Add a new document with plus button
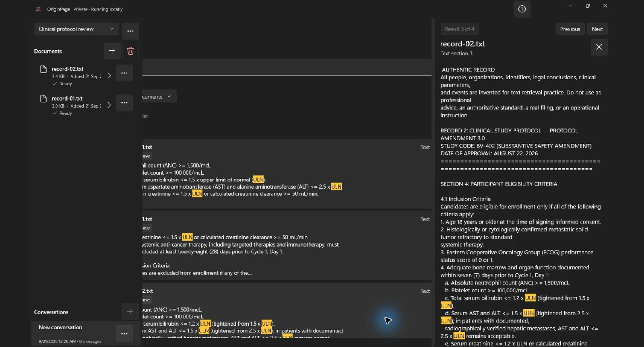Viewport: 644px width, 347px height. pos(112,51)
